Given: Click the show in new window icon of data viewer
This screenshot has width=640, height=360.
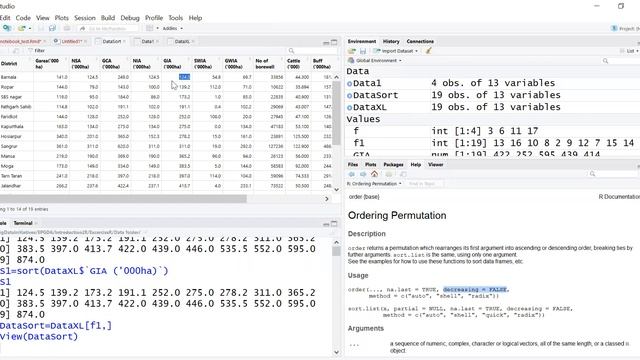Looking at the screenshot, I should [x=16, y=51].
